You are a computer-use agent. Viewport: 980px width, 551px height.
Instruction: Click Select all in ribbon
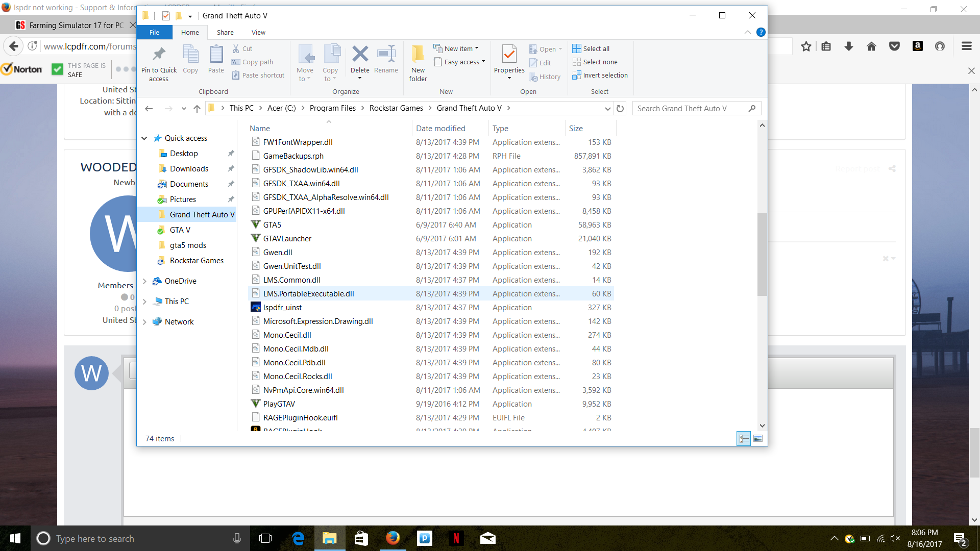591,48
